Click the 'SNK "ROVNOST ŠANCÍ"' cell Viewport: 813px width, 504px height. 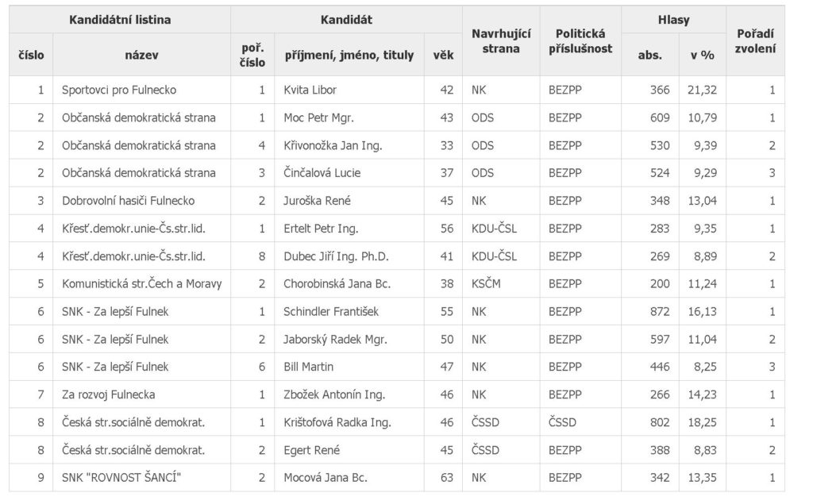(x=121, y=478)
